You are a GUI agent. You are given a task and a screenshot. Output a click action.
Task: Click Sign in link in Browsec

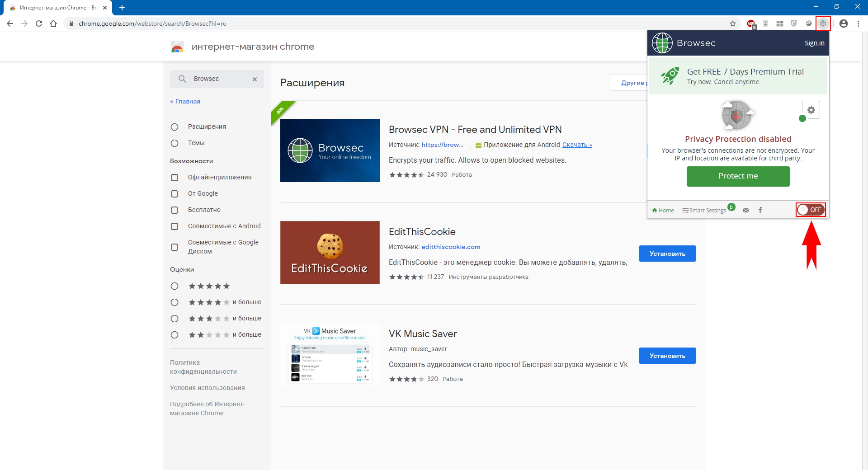(x=814, y=43)
